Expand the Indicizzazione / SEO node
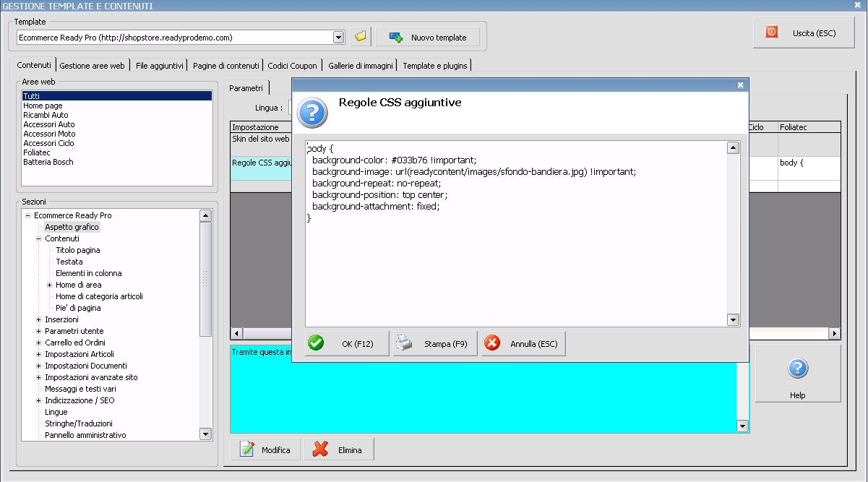Image resolution: width=868 pixels, height=482 pixels. (x=39, y=400)
